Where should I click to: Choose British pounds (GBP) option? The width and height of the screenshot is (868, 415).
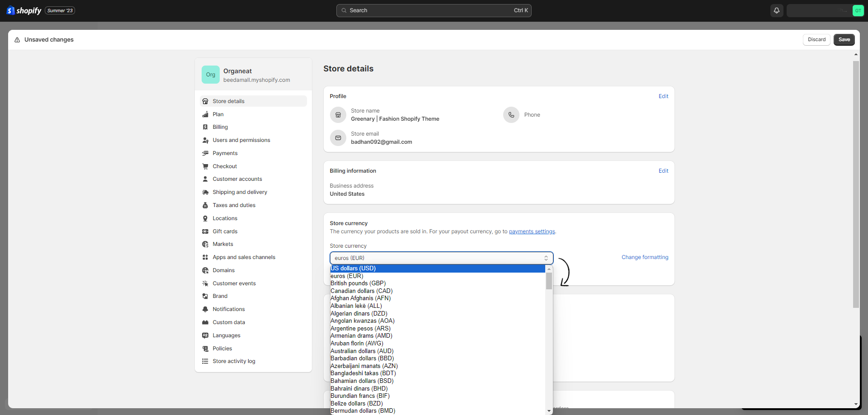click(x=438, y=283)
